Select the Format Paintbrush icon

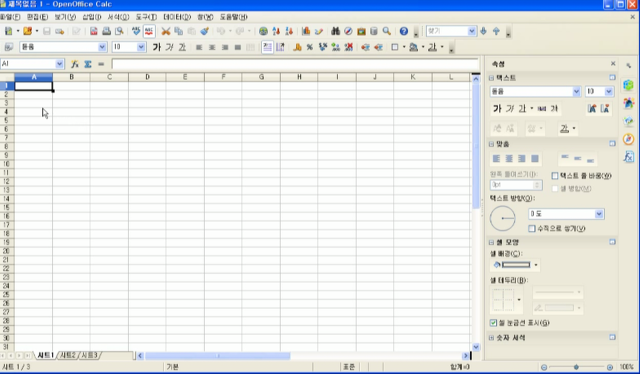[204, 31]
